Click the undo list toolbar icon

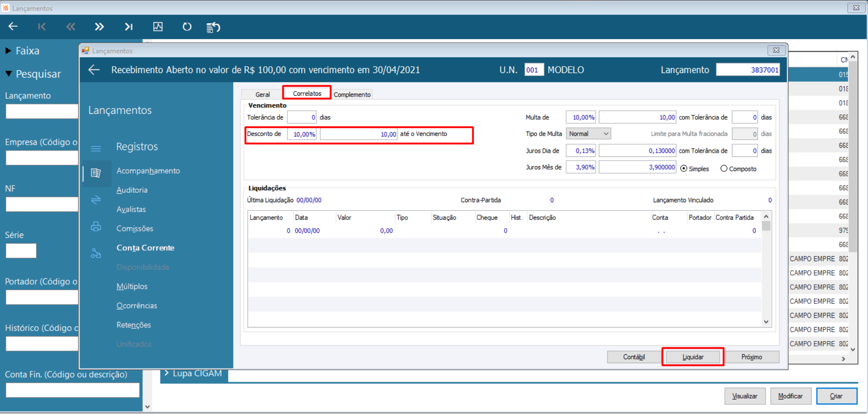pyautogui.click(x=213, y=27)
